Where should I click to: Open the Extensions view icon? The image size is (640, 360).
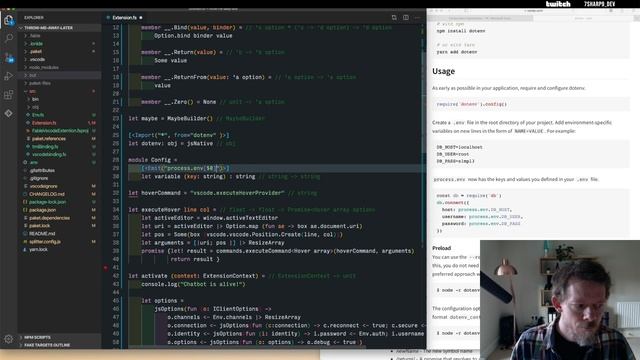click(x=9, y=95)
